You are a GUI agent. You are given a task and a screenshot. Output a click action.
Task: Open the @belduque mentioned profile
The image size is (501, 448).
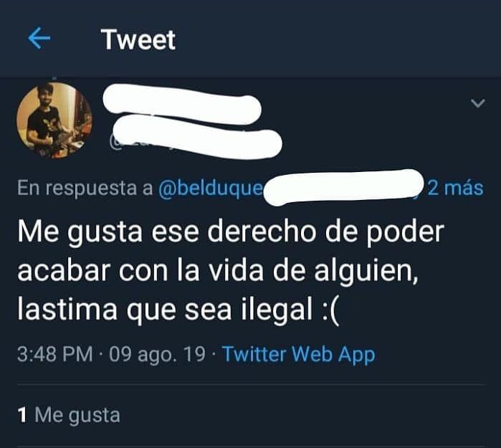[x=210, y=188]
